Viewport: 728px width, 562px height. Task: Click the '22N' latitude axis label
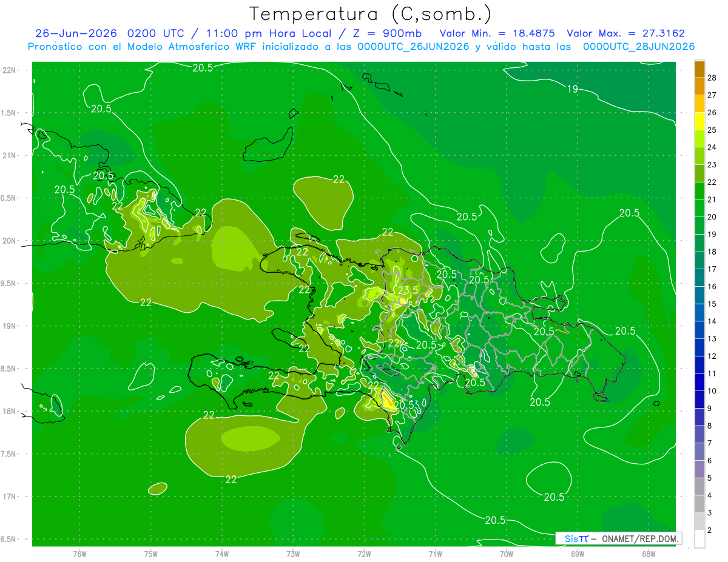10,70
